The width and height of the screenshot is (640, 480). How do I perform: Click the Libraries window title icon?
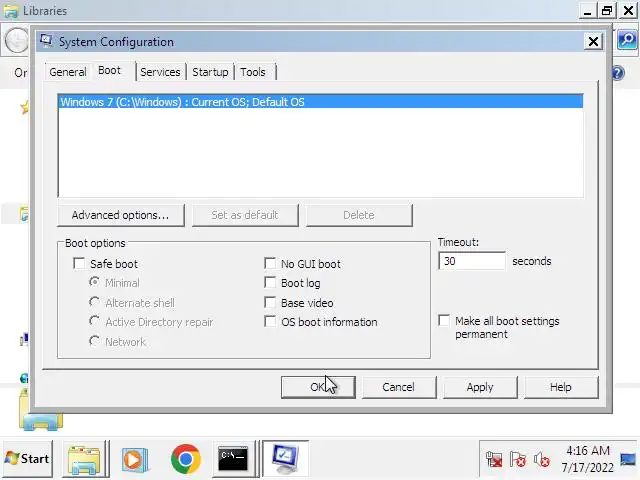click(11, 11)
